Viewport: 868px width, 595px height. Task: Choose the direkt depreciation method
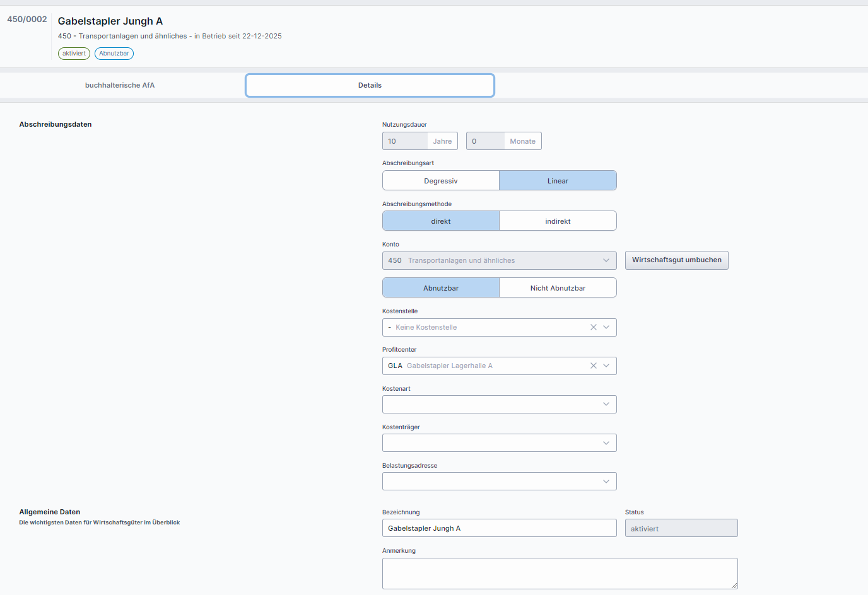point(440,221)
